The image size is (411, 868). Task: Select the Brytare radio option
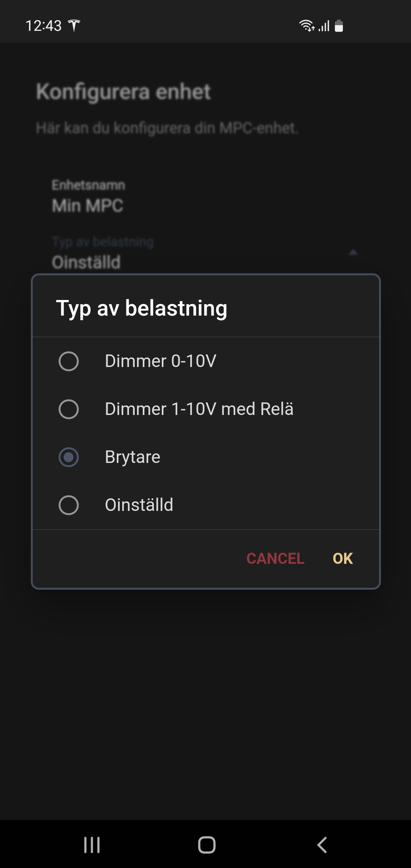pyautogui.click(x=68, y=457)
